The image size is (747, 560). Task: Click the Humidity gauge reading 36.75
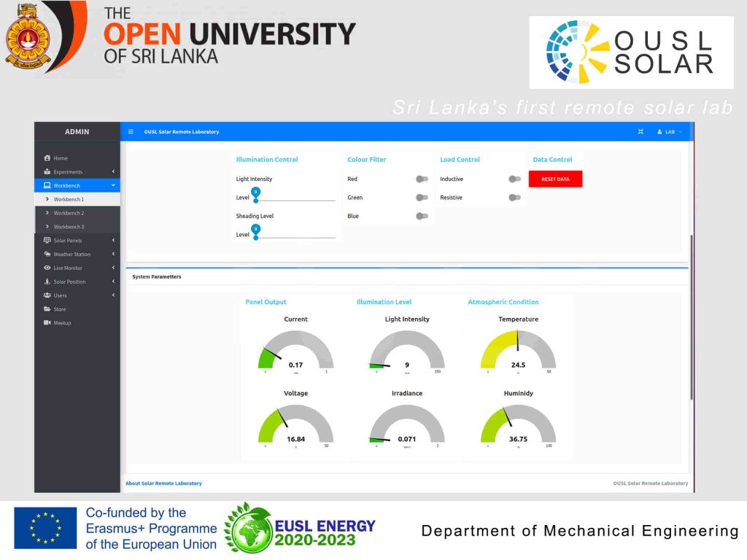point(519,439)
